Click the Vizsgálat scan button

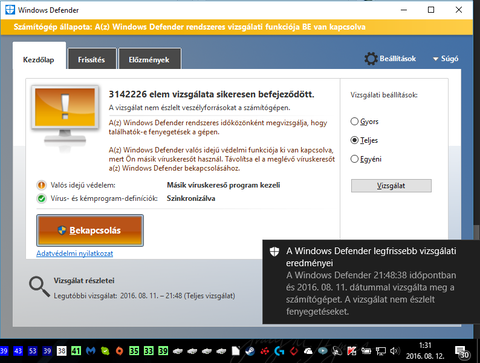pyautogui.click(x=391, y=186)
